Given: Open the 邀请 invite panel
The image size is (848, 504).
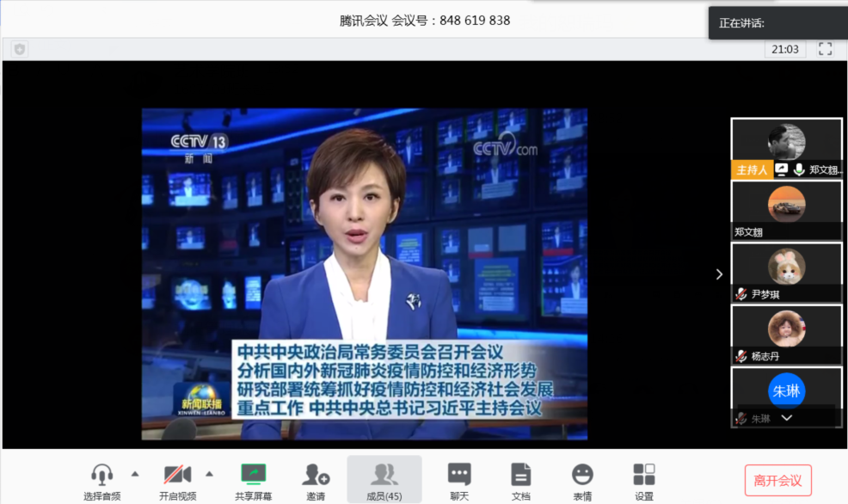Looking at the screenshot, I should [x=316, y=474].
